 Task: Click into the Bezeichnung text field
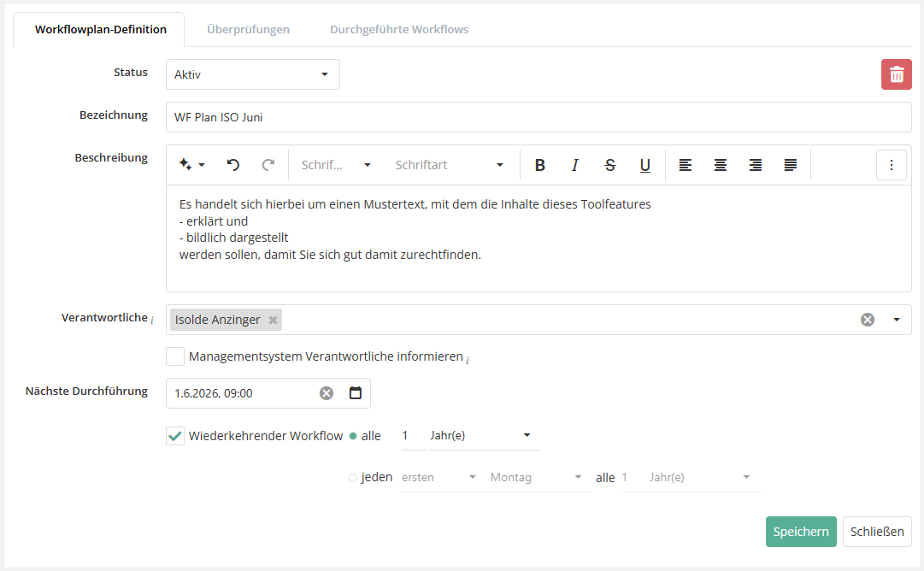coord(539,117)
